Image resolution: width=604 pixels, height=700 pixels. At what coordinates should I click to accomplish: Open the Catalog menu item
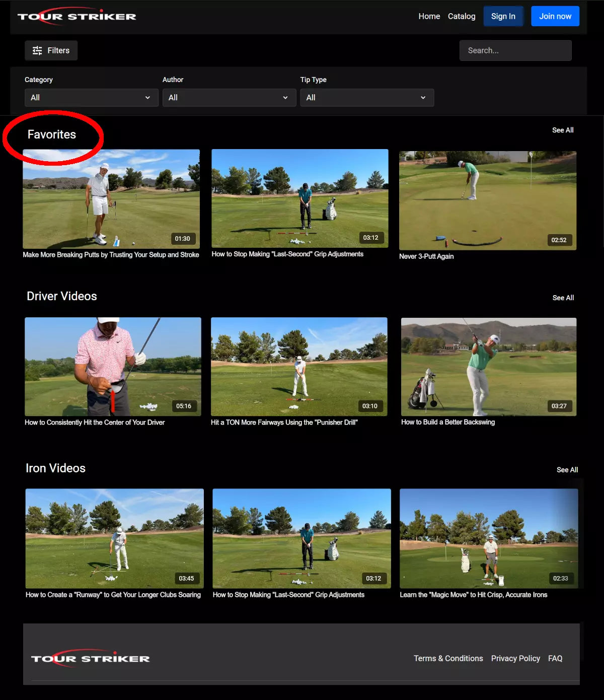click(462, 16)
